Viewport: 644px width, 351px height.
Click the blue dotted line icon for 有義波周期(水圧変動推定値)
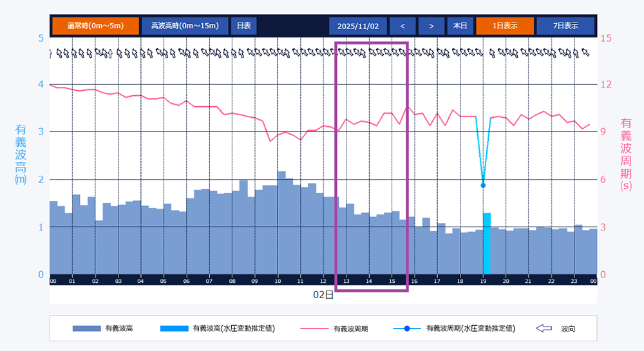407,328
